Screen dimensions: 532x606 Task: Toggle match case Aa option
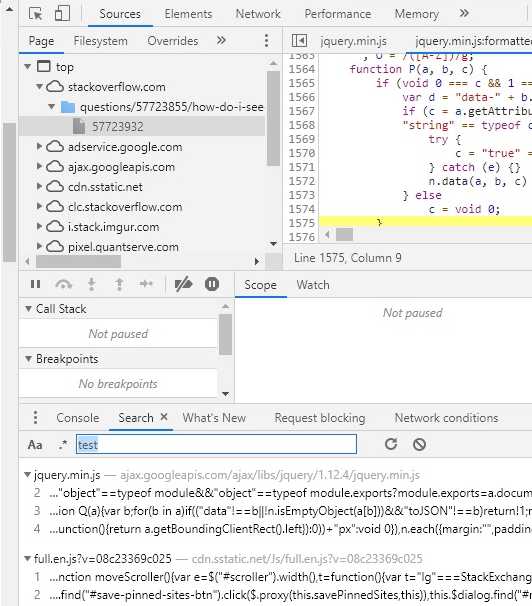pyautogui.click(x=35, y=444)
